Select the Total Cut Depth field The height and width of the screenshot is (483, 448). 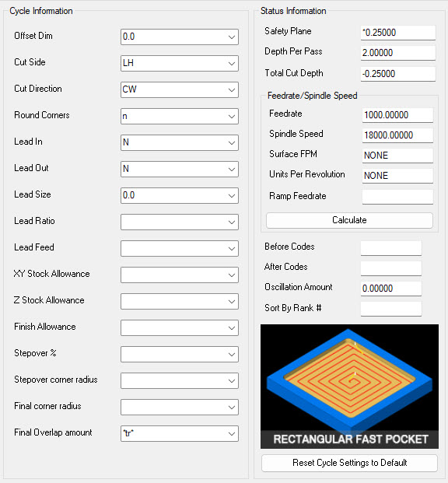click(398, 74)
